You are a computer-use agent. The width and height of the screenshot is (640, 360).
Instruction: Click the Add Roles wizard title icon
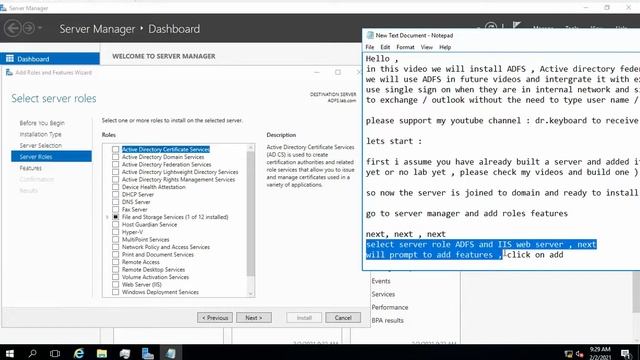click(x=9, y=72)
